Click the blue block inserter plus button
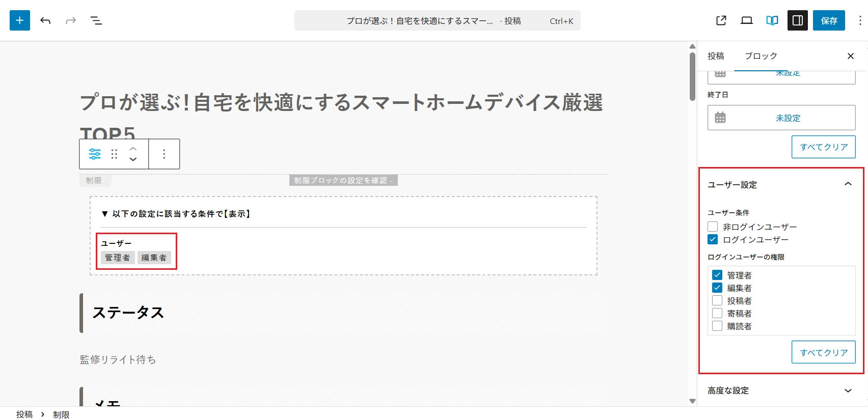The image size is (868, 420). 20,20
